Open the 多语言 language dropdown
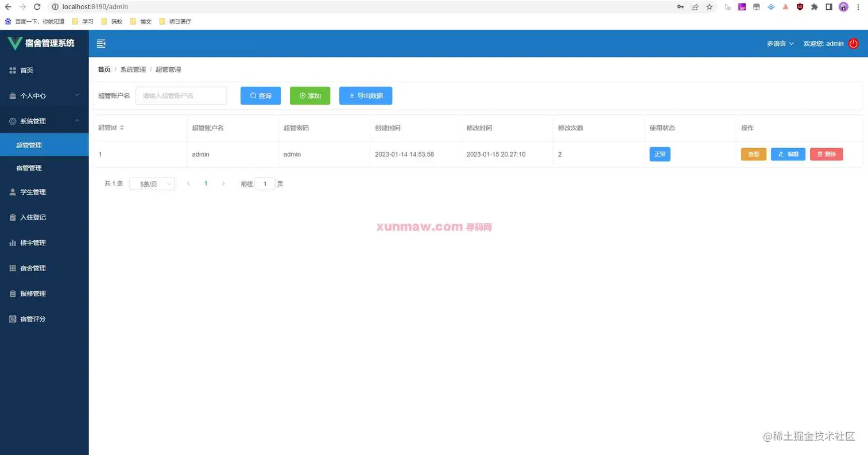868x455 pixels. 780,44
